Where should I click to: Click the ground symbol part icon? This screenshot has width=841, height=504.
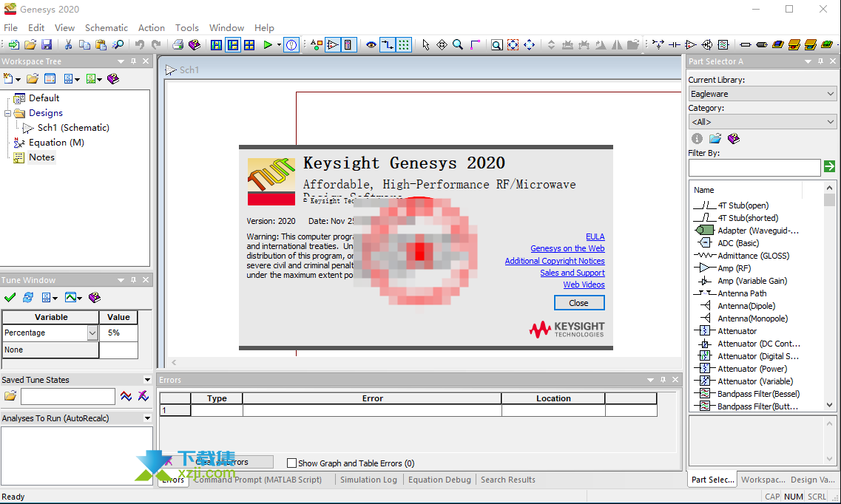658,45
